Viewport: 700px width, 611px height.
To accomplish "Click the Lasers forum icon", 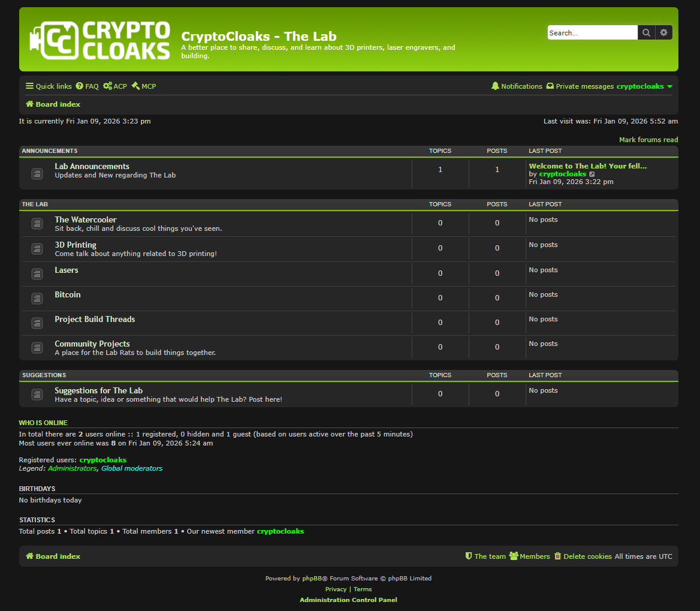I will click(x=37, y=274).
